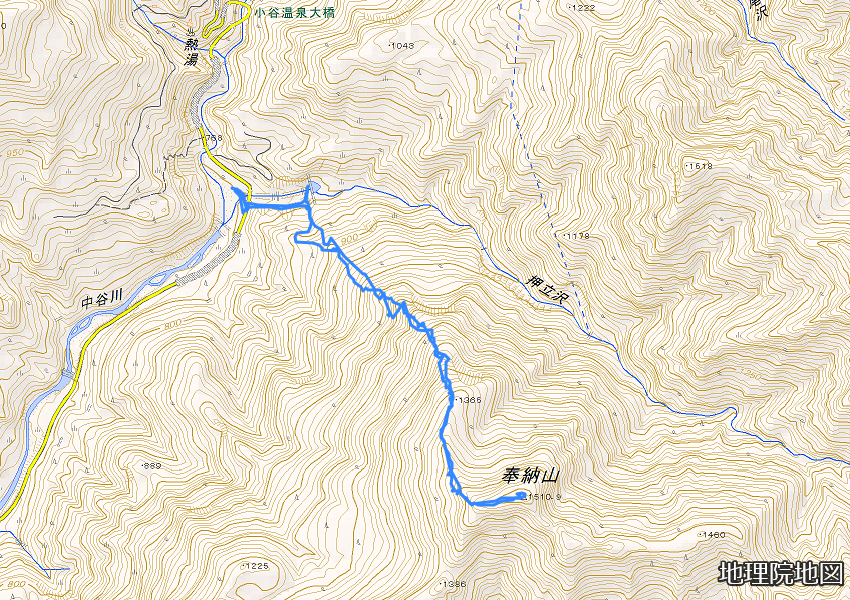The width and height of the screenshot is (850, 600).
Task: Click the 1365 elevation spot marker
Action: (469, 400)
